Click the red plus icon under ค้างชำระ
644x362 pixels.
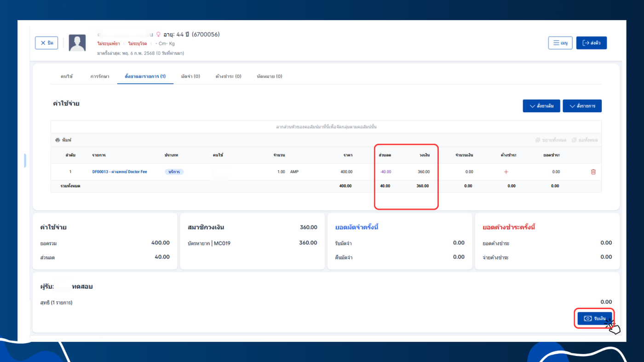pos(506,172)
